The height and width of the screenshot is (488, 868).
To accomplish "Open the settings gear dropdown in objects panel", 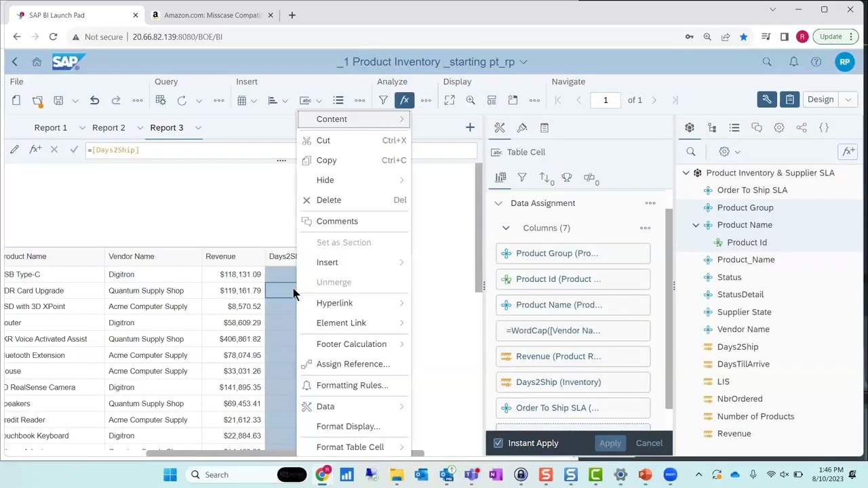I will point(730,152).
